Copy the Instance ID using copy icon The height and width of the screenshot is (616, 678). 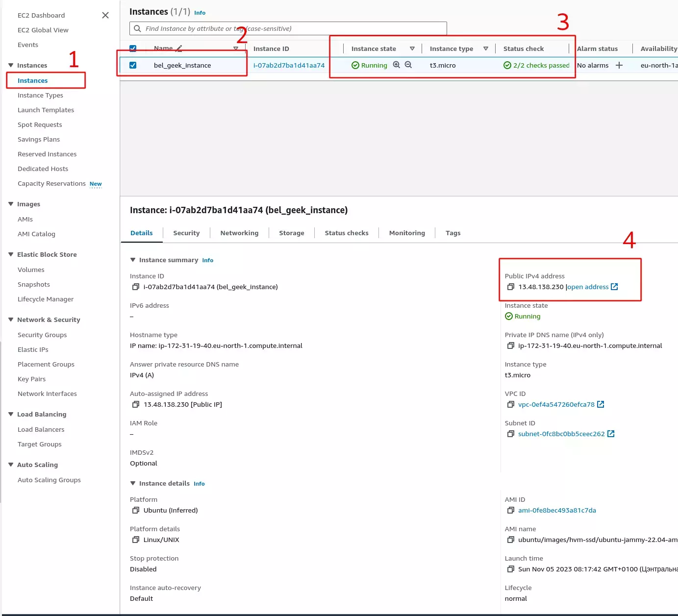pyautogui.click(x=136, y=287)
